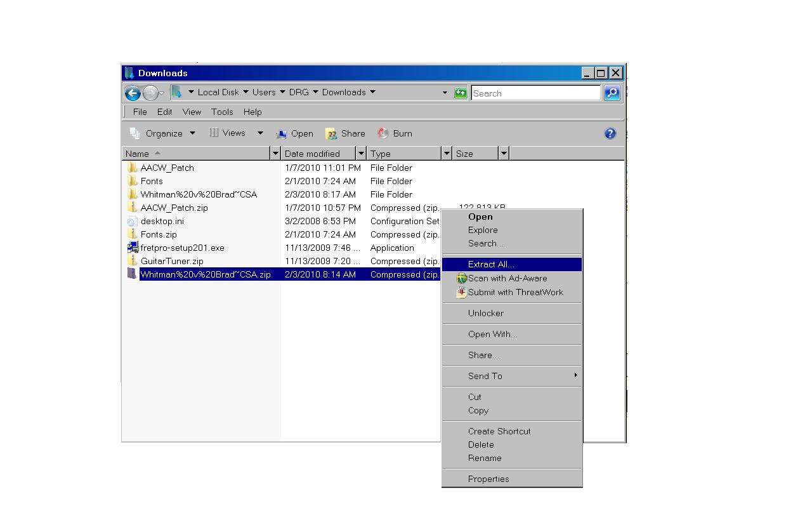Click inside the Search input field
The width and height of the screenshot is (812, 508).
click(535, 93)
